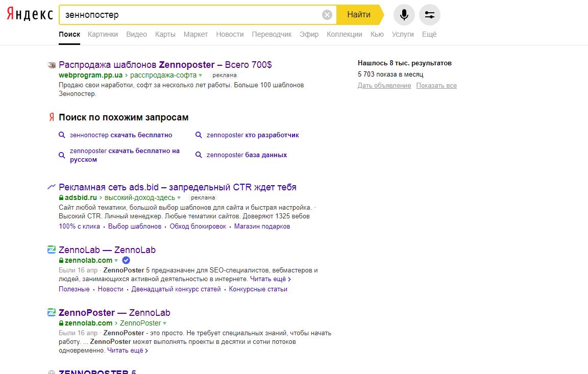Click favicon of ZennoLab — ZennoLab result
The image size is (588, 374).
[x=52, y=250]
